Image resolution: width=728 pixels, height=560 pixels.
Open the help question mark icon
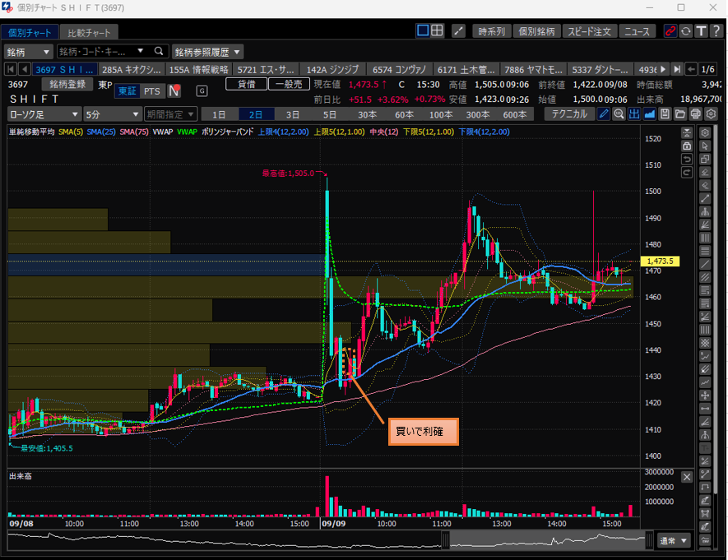[716, 31]
